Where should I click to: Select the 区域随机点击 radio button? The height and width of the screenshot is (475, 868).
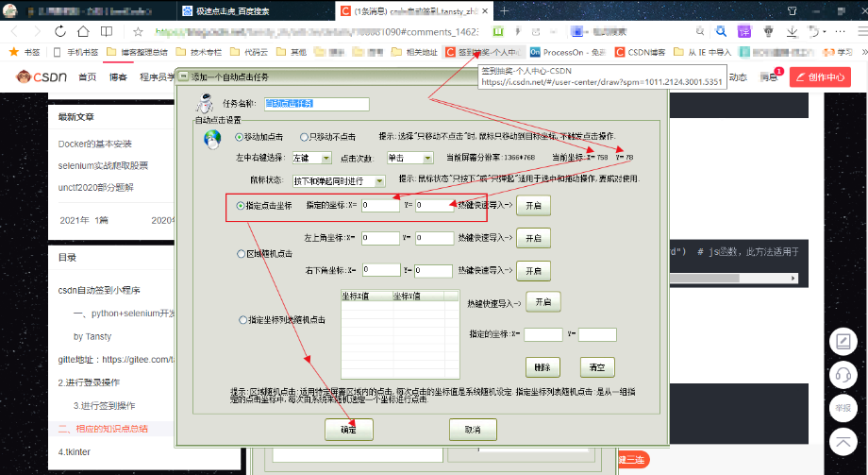coord(241,254)
